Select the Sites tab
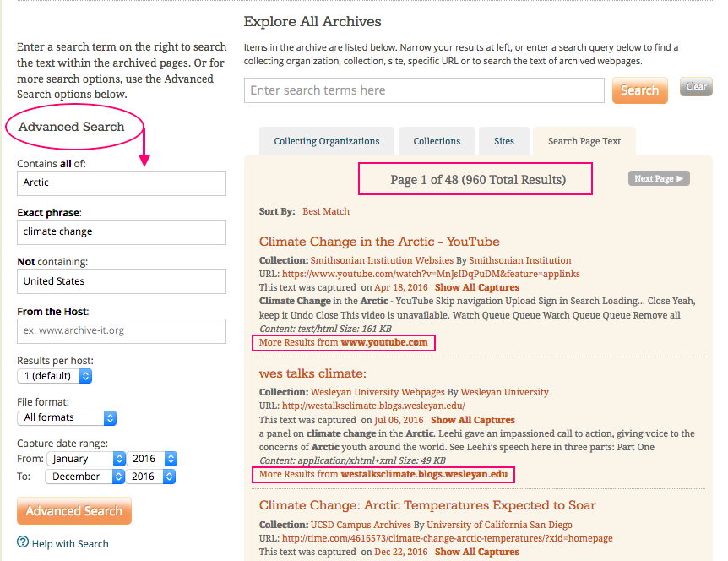Viewport: 728px width, 561px height. 504,141
